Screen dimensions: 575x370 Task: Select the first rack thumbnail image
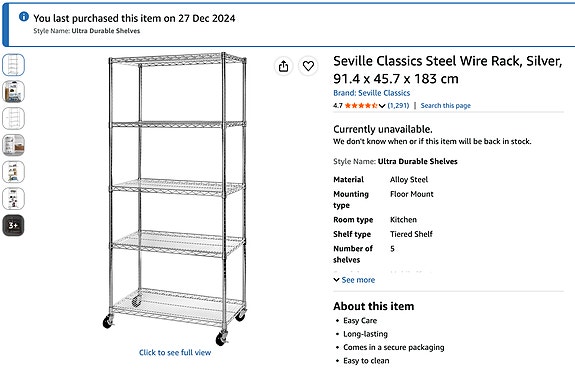click(14, 65)
